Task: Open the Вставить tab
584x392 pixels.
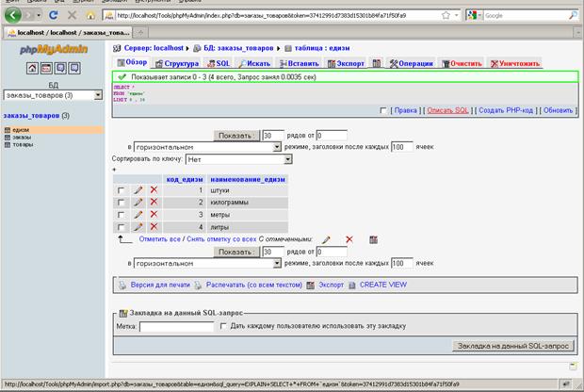Action: 300,64
